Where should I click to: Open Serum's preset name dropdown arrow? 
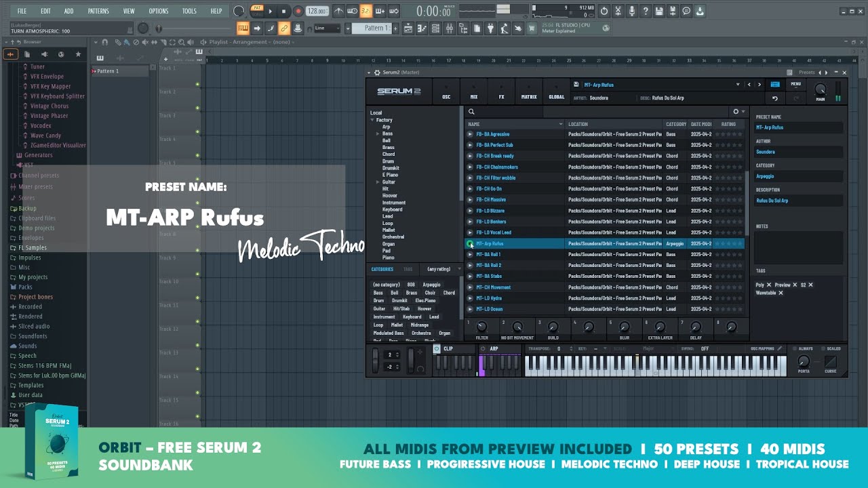click(738, 85)
